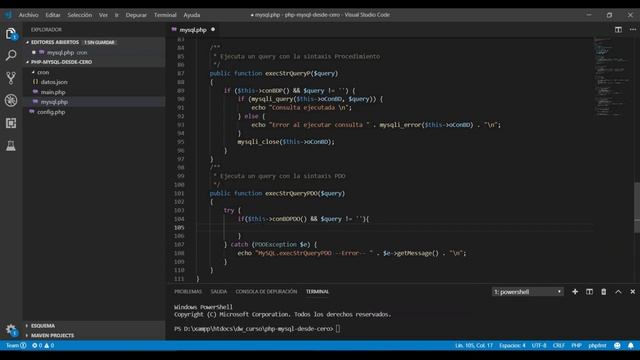The image size is (640, 360).
Task: Change language mode via PHP item
Action: click(576, 345)
